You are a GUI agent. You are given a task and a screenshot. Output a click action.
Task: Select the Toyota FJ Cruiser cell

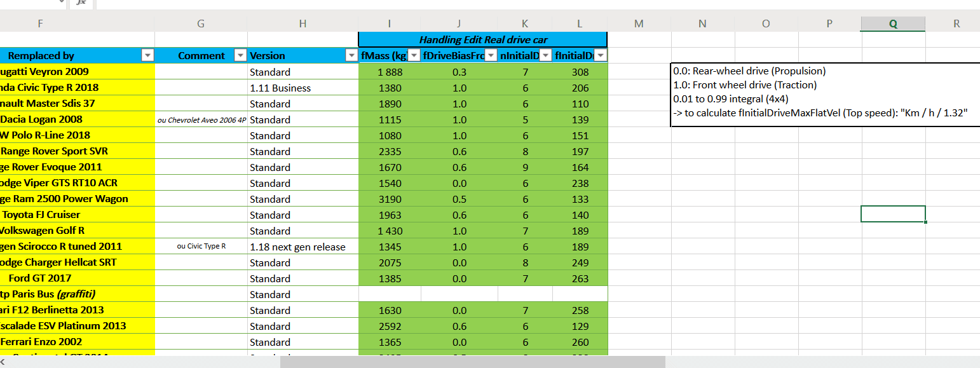point(77,215)
